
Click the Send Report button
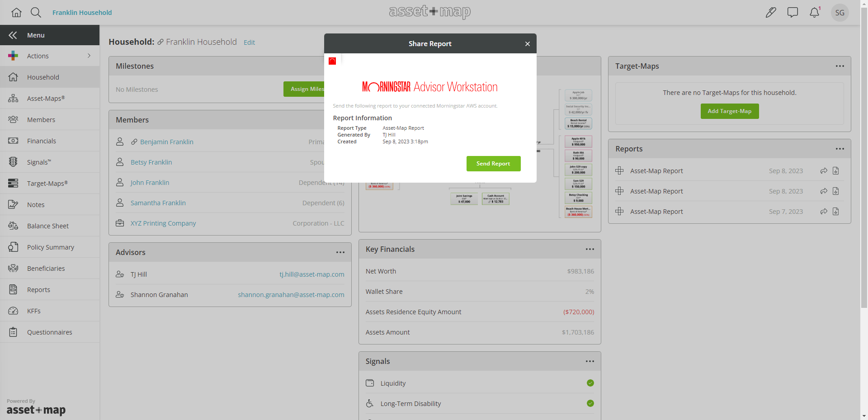tap(493, 163)
